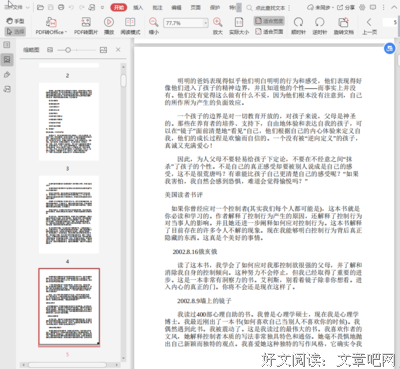Switch to the 插入 tab
The width and height of the screenshot is (400, 369).
point(138,7)
